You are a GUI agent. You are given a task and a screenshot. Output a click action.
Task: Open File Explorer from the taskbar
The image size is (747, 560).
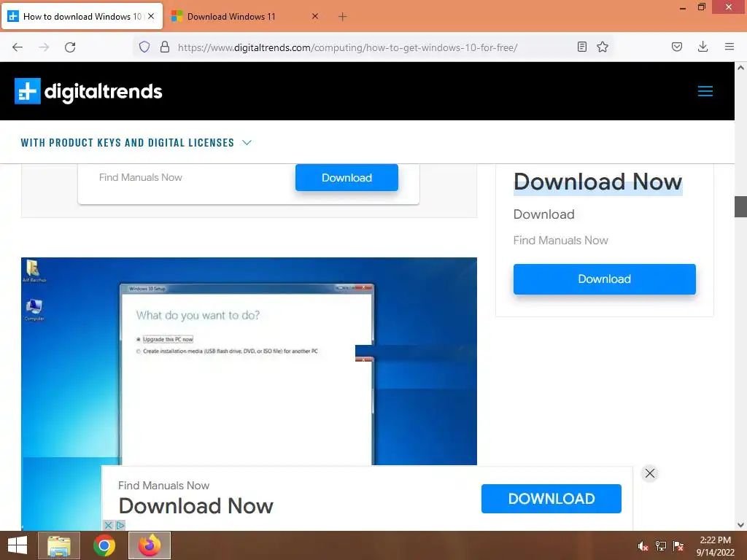click(x=59, y=545)
